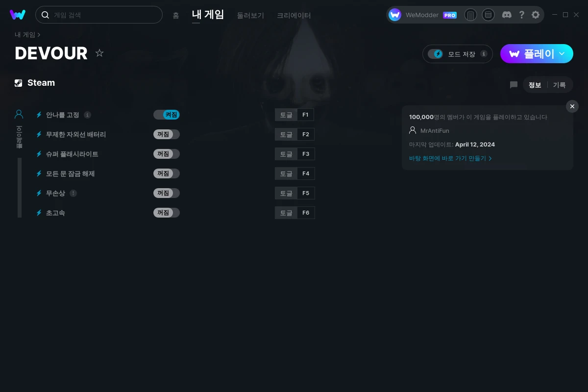Viewport: 588px width, 392px height.
Task: Turn off the 안나를 고정 toggle
Action: (167, 115)
